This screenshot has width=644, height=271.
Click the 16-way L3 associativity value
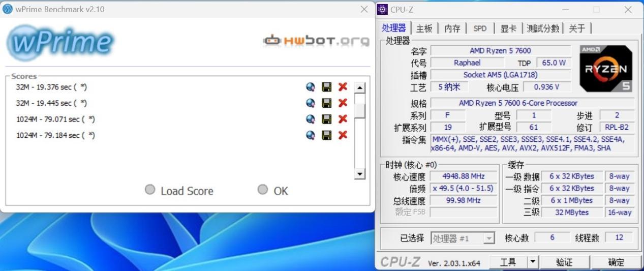(619, 212)
